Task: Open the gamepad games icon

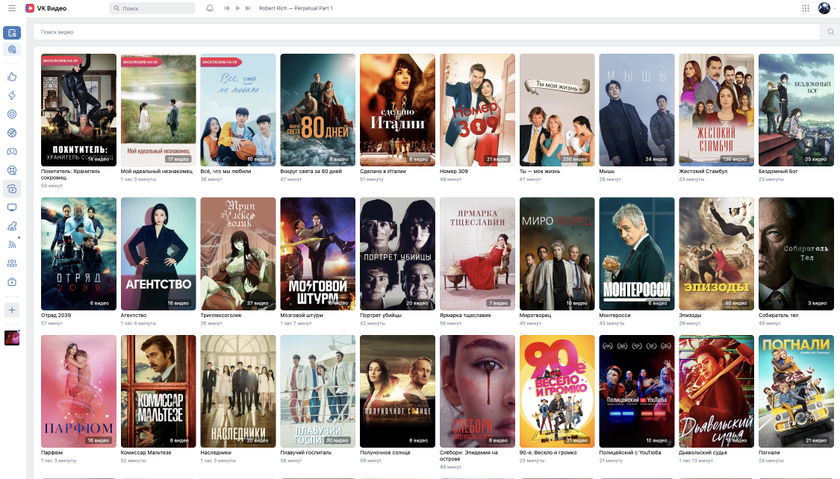Action: click(12, 152)
